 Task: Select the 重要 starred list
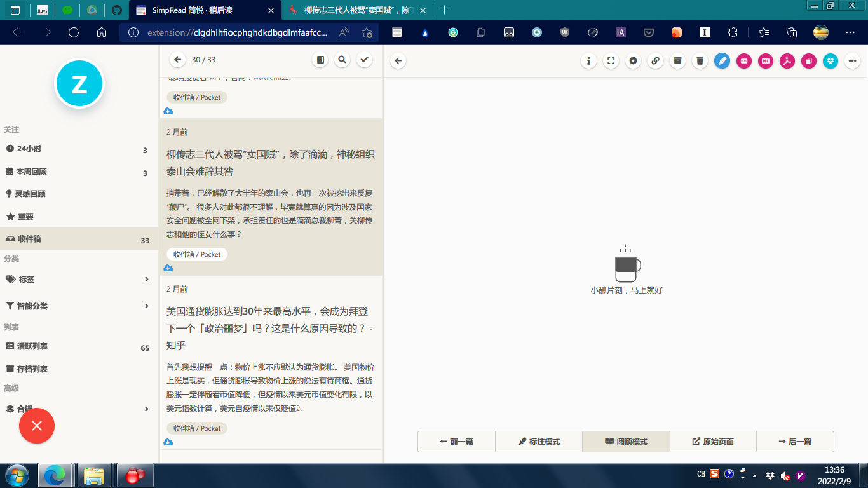coord(79,217)
